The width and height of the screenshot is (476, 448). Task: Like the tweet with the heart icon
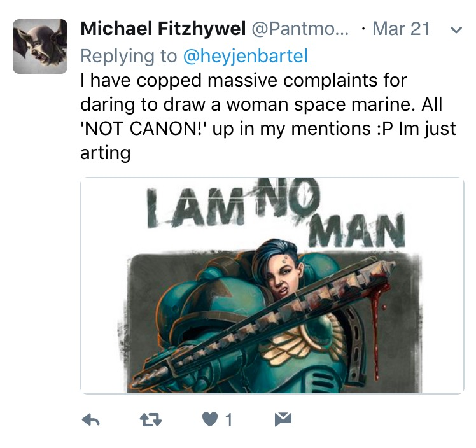coord(210,420)
